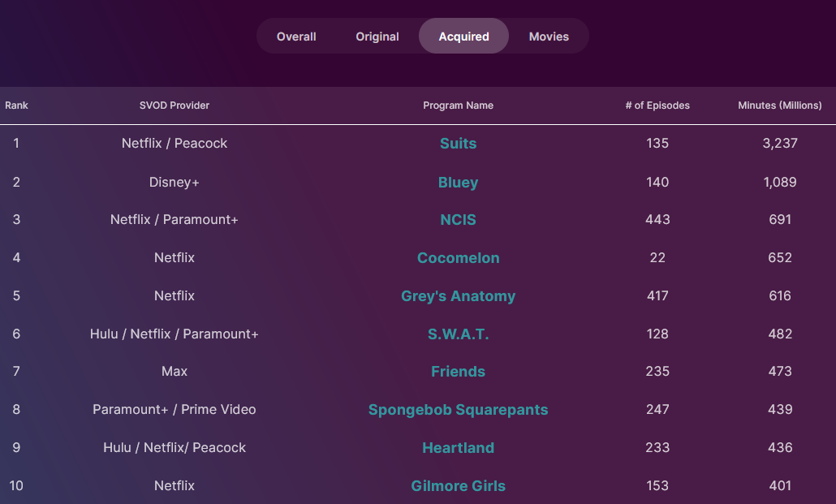
Task: Click the SVOD Provider column header
Action: (x=175, y=106)
